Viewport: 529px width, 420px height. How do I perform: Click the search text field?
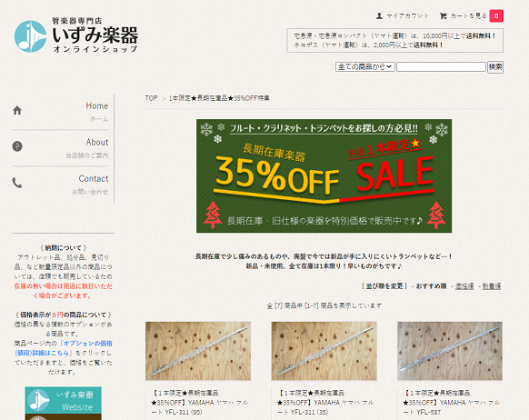point(441,66)
